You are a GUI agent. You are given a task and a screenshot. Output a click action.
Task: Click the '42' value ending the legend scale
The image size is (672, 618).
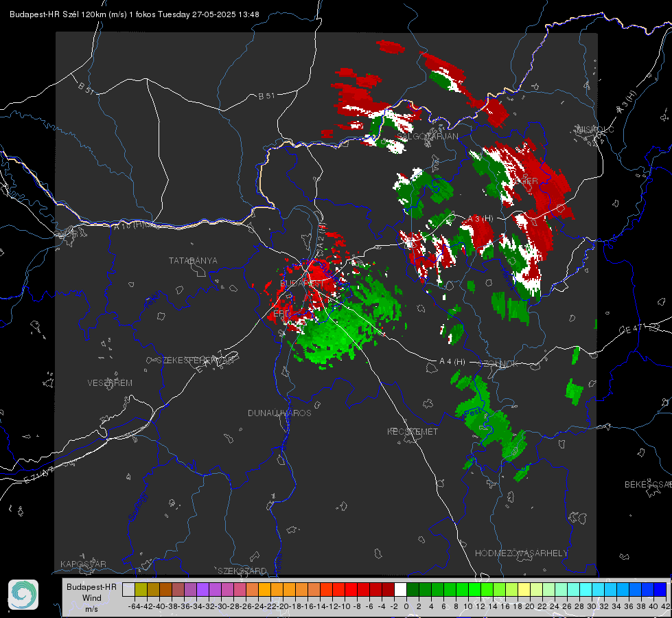[x=665, y=606]
